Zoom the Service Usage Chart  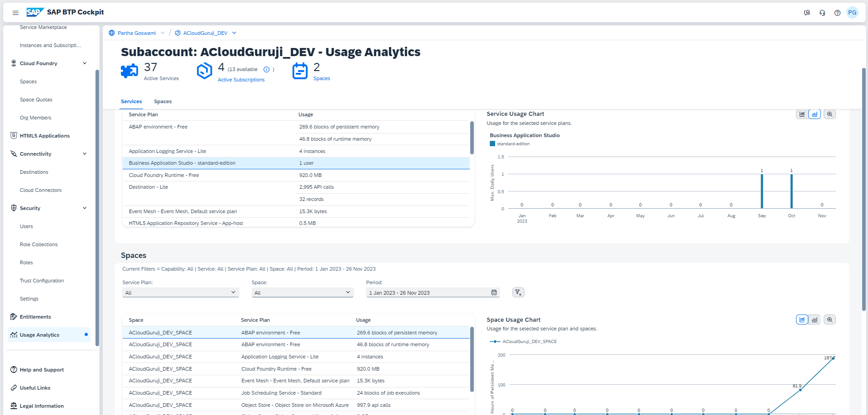[x=830, y=114]
